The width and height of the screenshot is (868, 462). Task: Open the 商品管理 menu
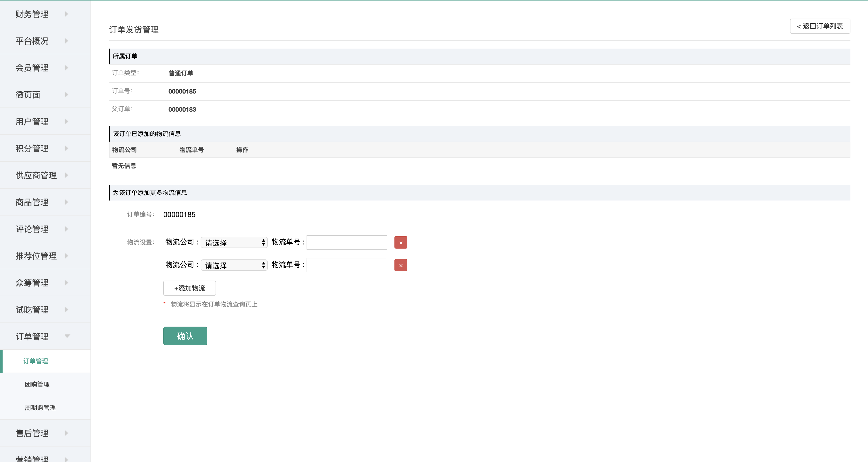click(x=45, y=202)
